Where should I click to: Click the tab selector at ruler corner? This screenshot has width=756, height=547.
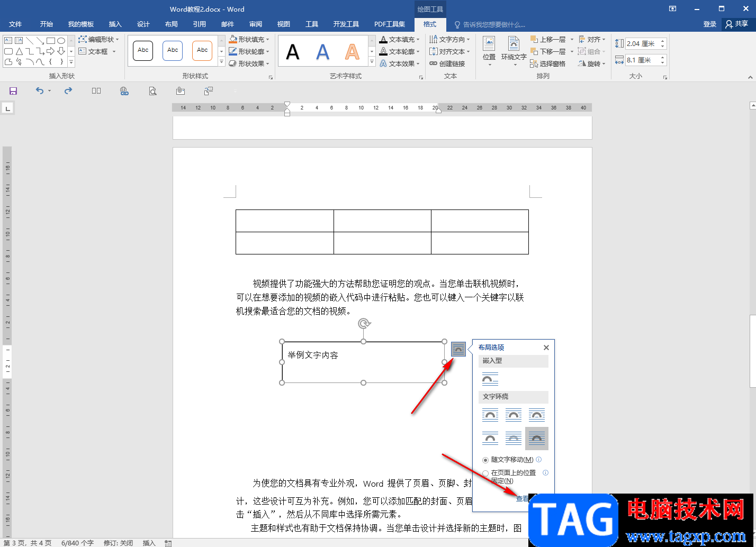coord(7,108)
